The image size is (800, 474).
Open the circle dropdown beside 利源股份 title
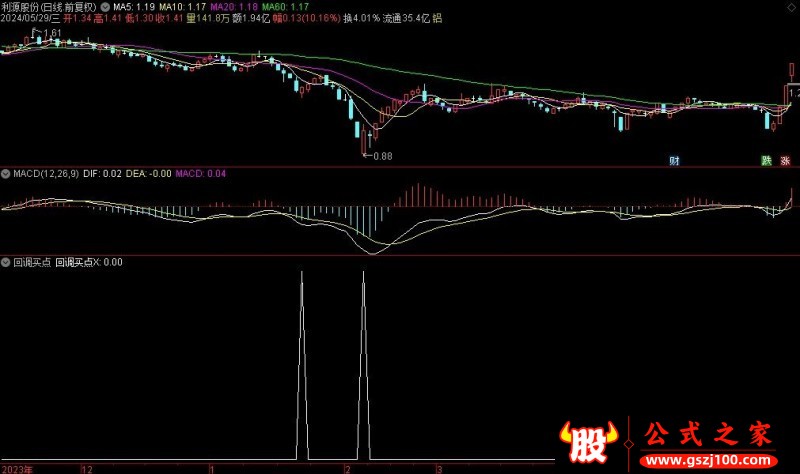[107, 5]
